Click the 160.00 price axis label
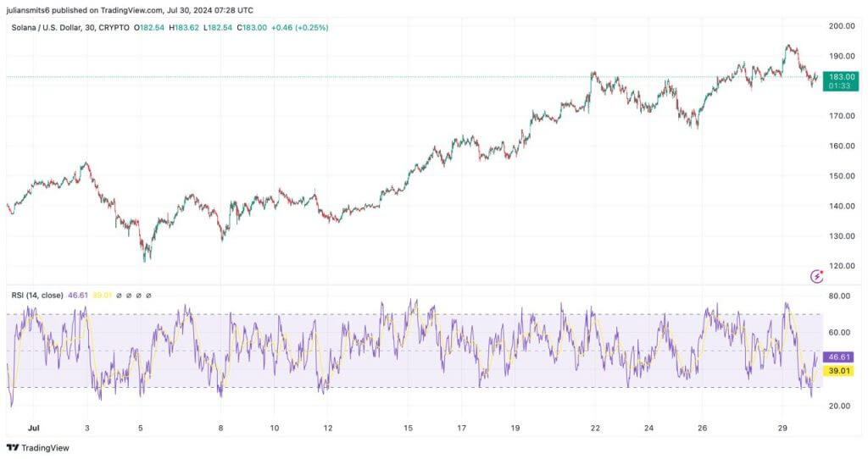Screen dimensions: 868x459 point(842,146)
